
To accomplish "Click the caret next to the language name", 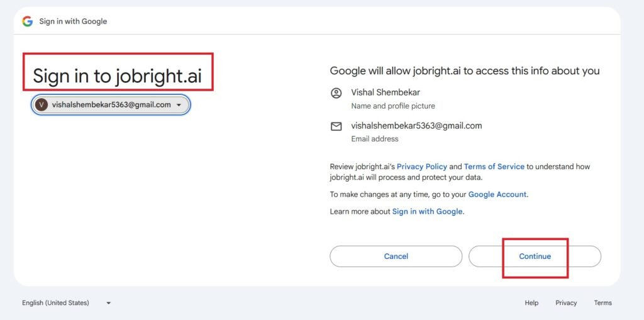I will tap(108, 303).
